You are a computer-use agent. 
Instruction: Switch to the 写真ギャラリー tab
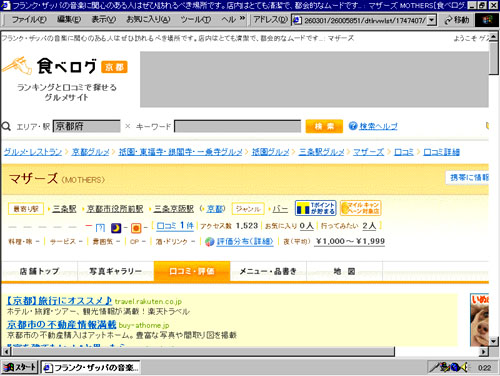[x=116, y=271]
